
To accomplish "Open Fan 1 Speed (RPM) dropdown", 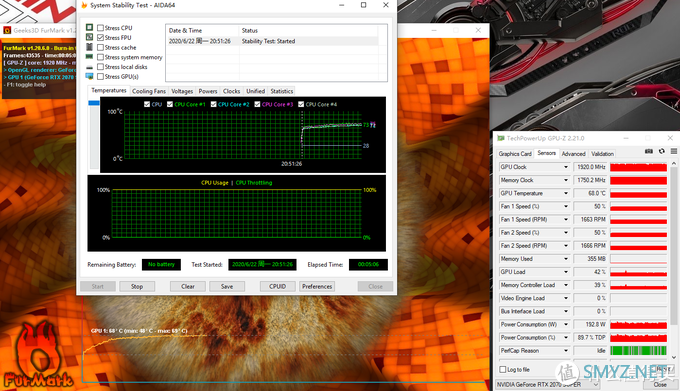I will pos(566,220).
